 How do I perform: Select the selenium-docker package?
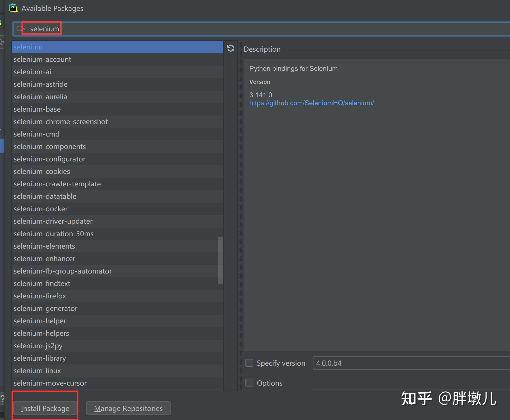tap(40, 209)
